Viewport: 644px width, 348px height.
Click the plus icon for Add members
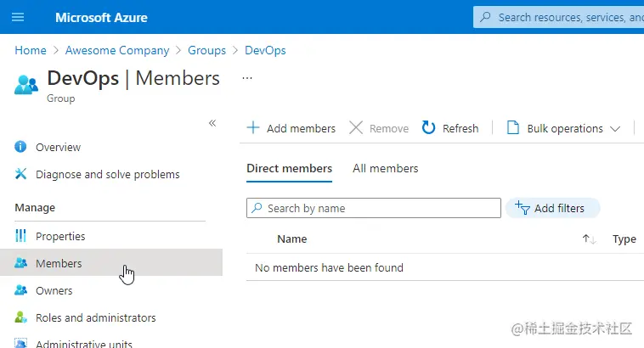(x=253, y=127)
